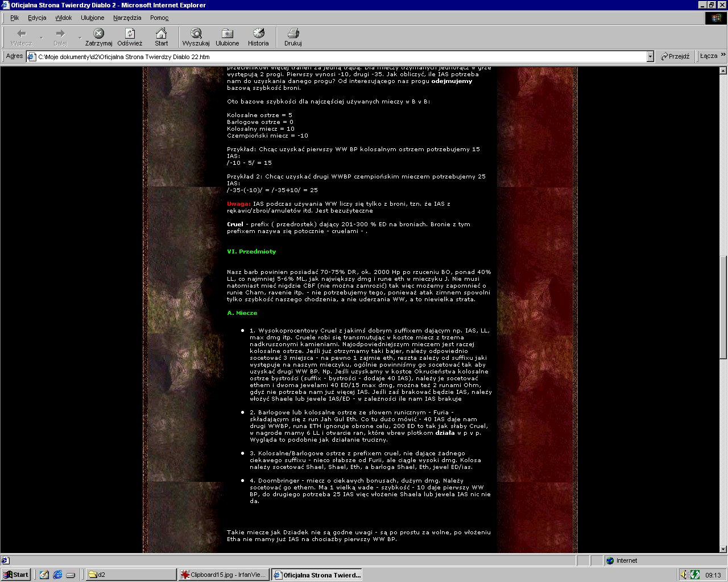Switch to Clipboard15.jpg IrfanView taskbar window
This screenshot has width=728, height=582.
coord(223,575)
